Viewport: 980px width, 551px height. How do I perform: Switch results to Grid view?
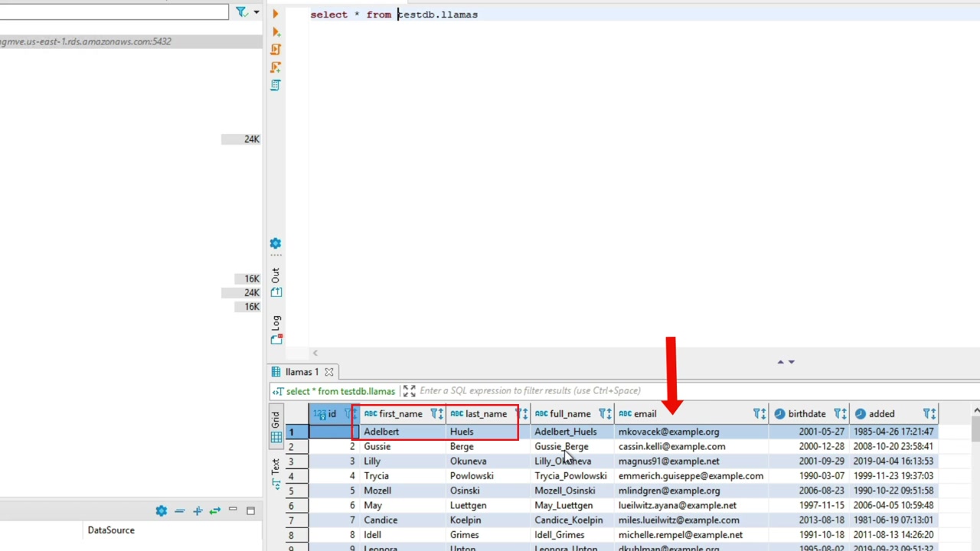[x=276, y=427]
